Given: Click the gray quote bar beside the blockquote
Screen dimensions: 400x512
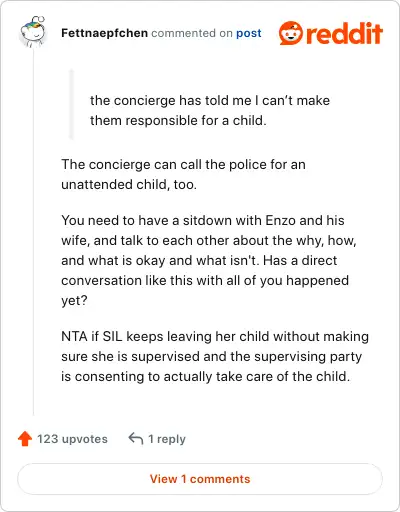Looking at the screenshot, I should coord(71,104).
